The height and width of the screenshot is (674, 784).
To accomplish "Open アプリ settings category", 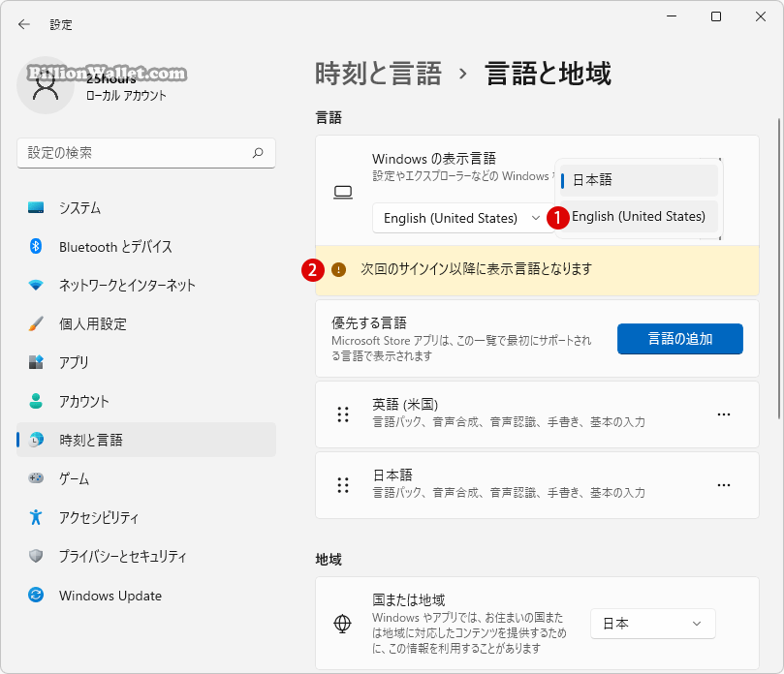I will pyautogui.click(x=146, y=362).
